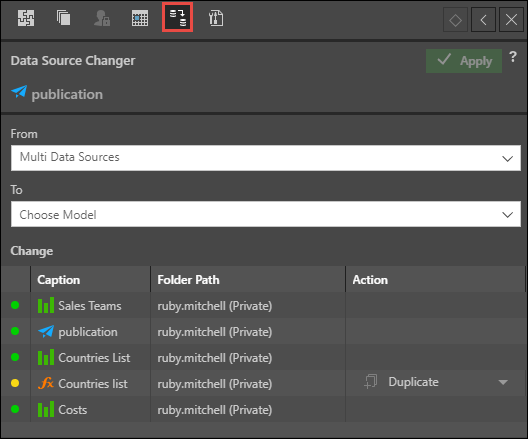
Task: Open the puzzle-piece content panel icon
Action: pos(26,18)
